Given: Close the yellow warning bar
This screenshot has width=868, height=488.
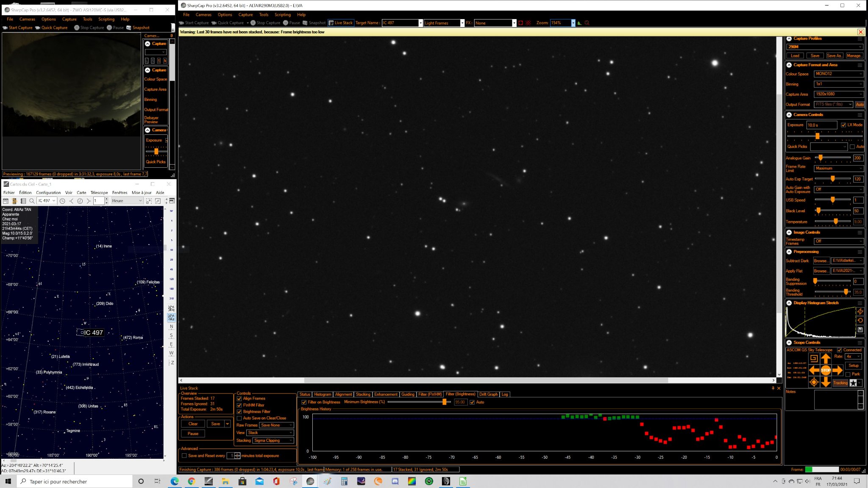Looking at the screenshot, I should [860, 32].
